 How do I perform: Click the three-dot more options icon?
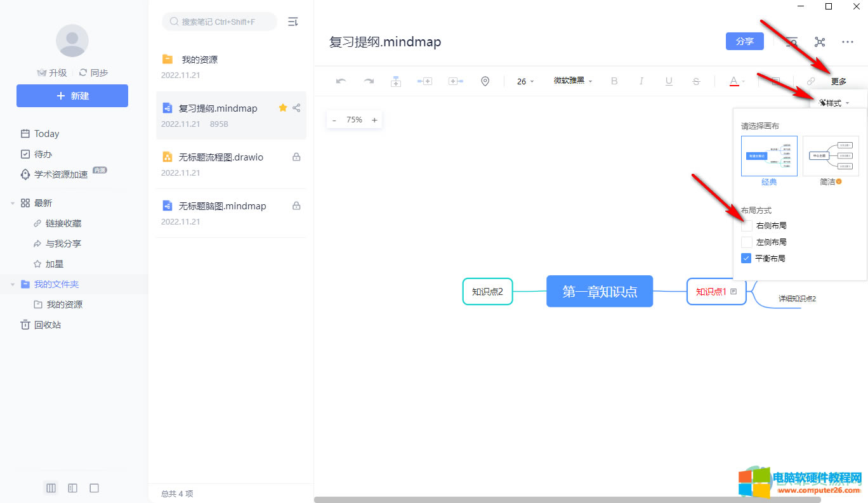click(x=847, y=42)
